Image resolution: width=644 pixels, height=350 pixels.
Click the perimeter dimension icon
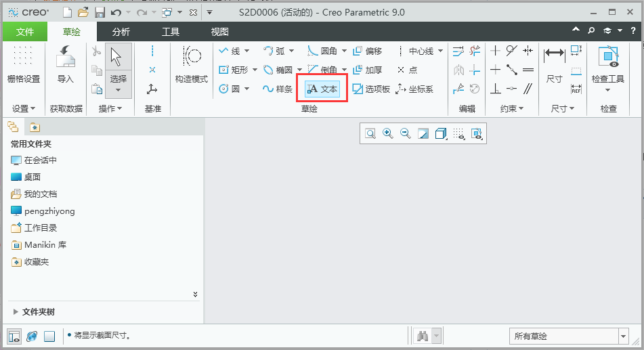[x=576, y=51]
